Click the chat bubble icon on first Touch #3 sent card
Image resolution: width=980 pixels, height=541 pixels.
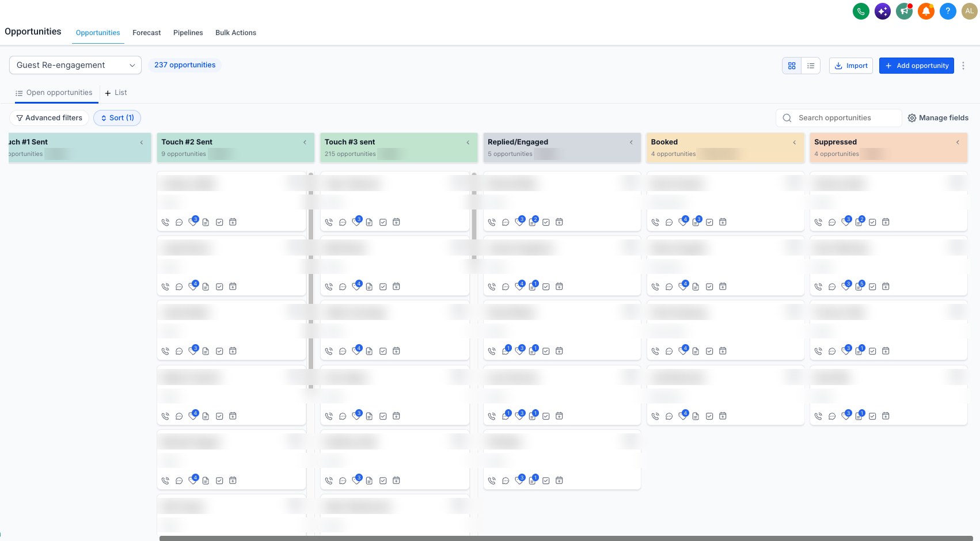(343, 222)
